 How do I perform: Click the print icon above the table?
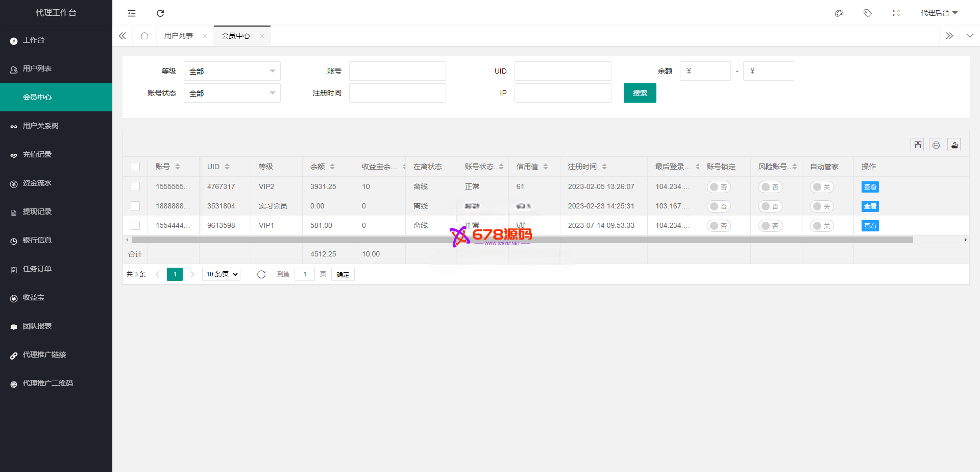[936, 145]
